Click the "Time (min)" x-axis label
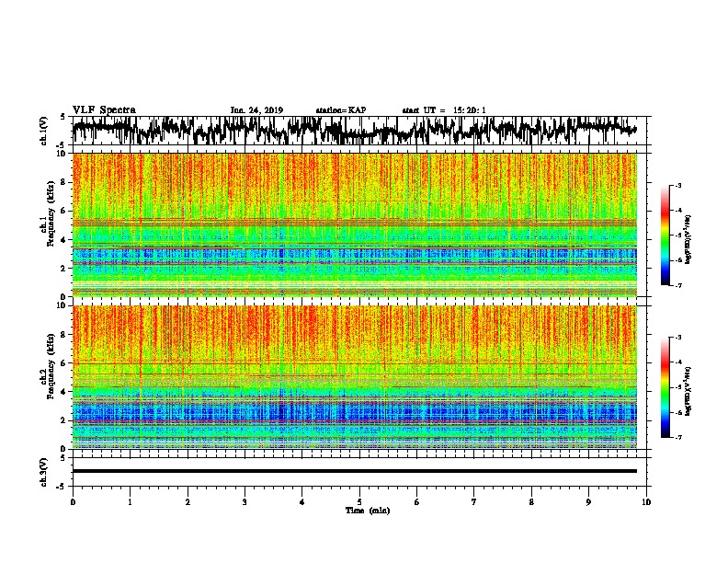 coord(368,511)
